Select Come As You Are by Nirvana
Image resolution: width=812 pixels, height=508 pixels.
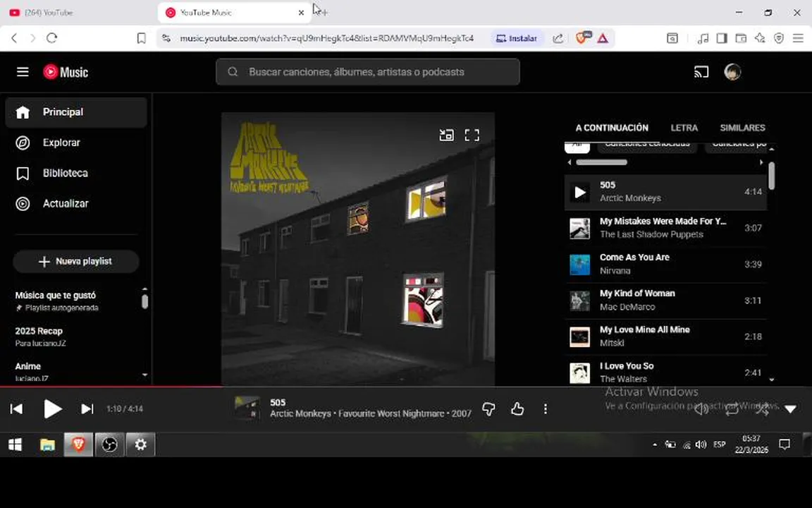pyautogui.click(x=665, y=265)
